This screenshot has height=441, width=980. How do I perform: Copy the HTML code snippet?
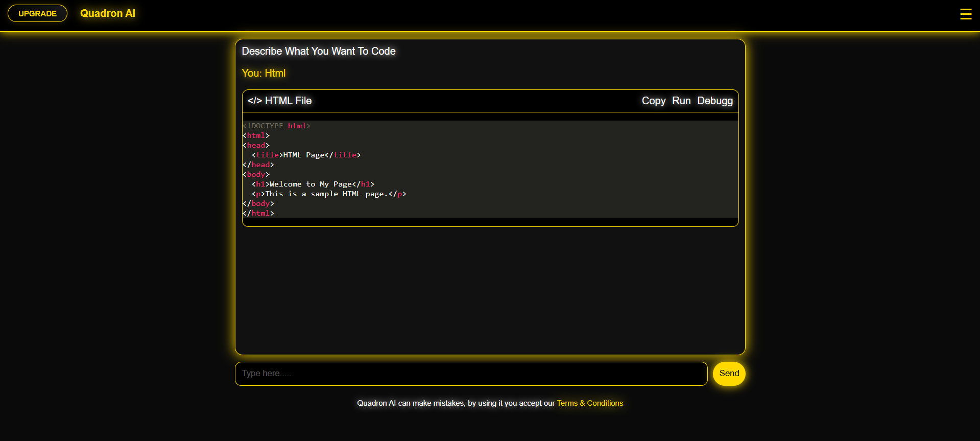[653, 101]
